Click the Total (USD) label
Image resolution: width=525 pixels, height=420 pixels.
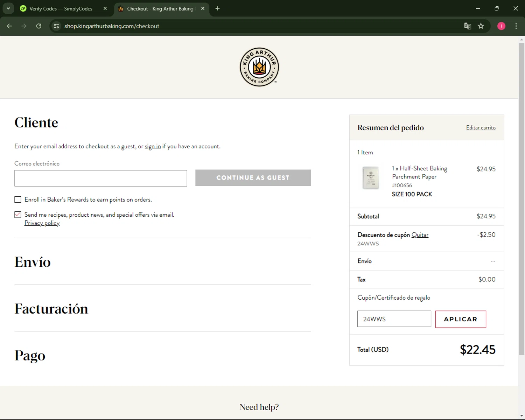coord(373,350)
